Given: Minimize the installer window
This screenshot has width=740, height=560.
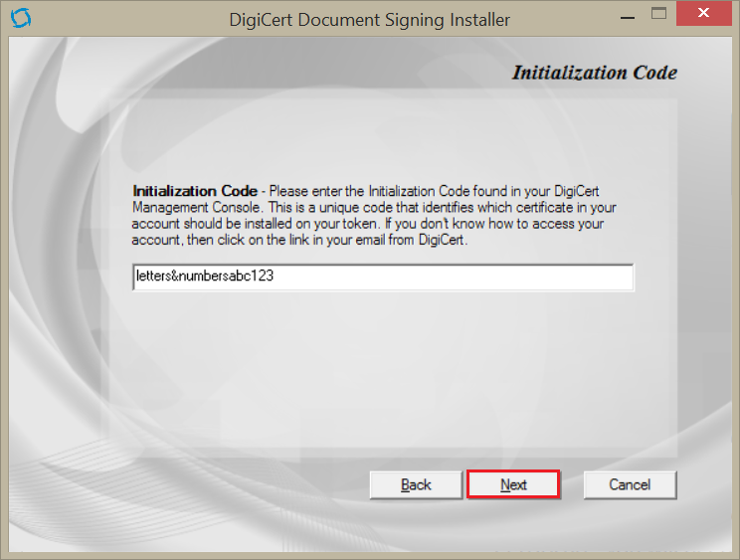Looking at the screenshot, I should tap(627, 16).
